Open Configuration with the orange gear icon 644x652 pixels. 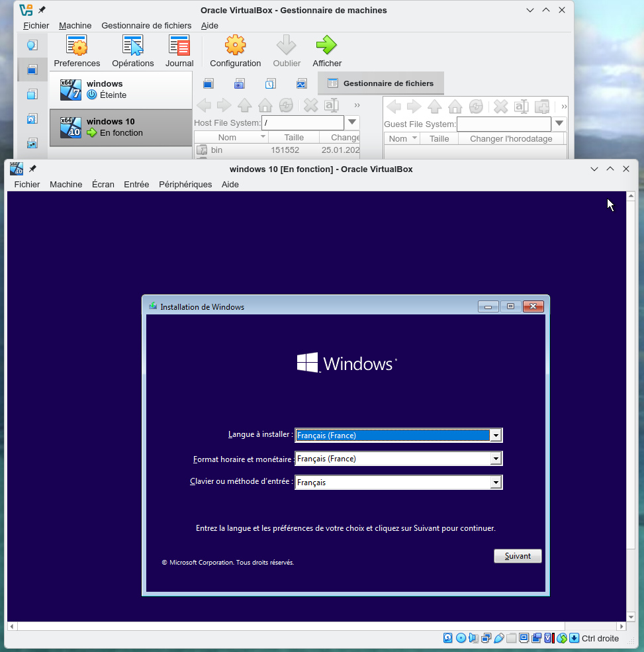pyautogui.click(x=235, y=52)
